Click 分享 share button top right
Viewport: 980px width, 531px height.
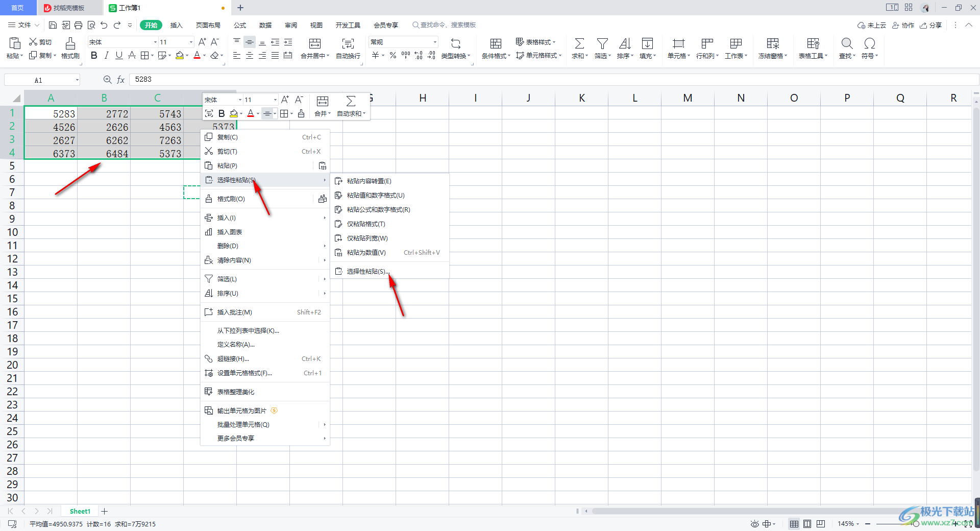pos(931,25)
